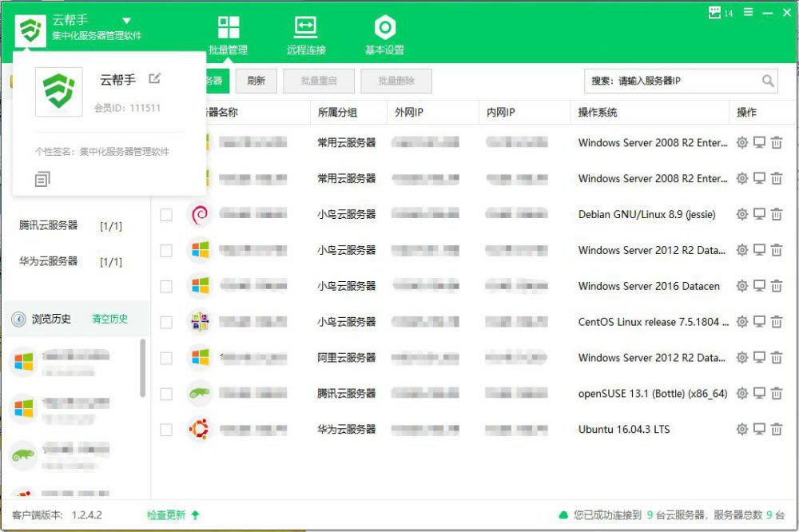This screenshot has width=799, height=532.
Task: Check the Ubuntu 16.04.3 LTS row checkbox
Action: pos(166,430)
